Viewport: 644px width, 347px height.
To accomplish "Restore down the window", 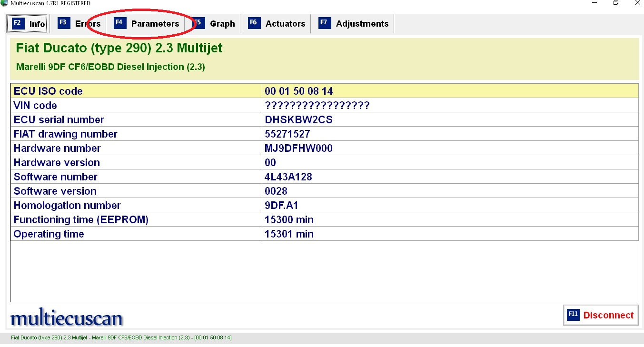I will [x=615, y=3].
